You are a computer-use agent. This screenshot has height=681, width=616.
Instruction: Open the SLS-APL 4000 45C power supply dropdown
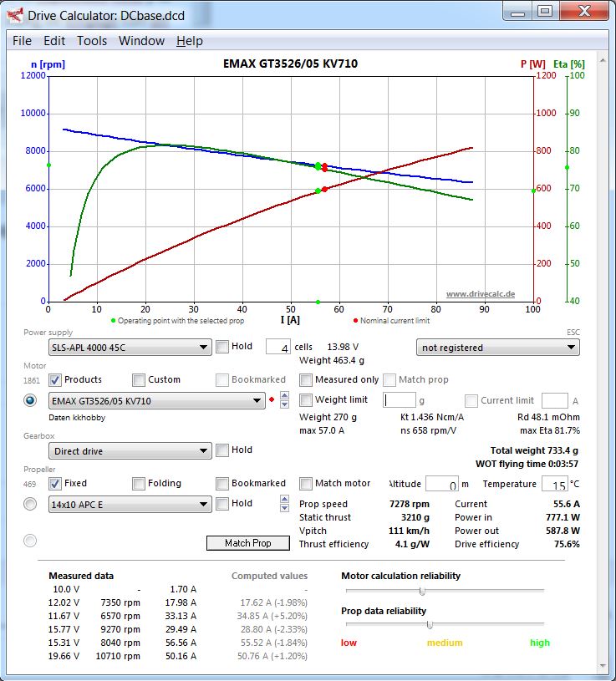(x=130, y=348)
